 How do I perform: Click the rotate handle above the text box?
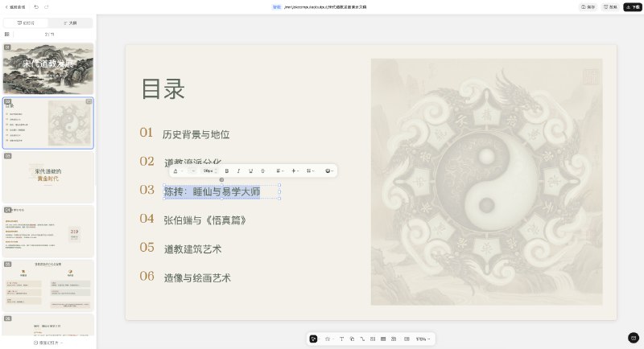[x=222, y=179]
